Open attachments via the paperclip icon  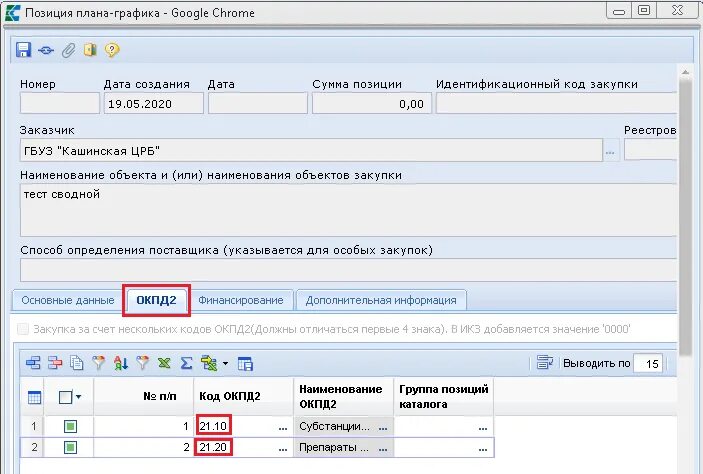click(x=68, y=50)
